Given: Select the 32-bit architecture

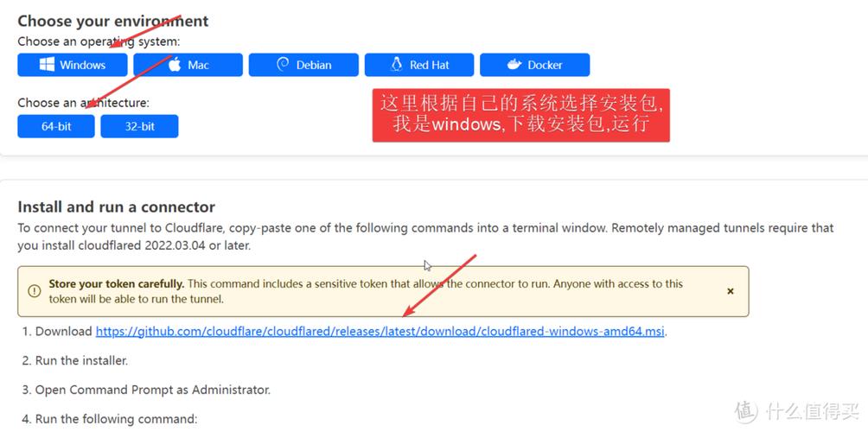Looking at the screenshot, I should (139, 126).
